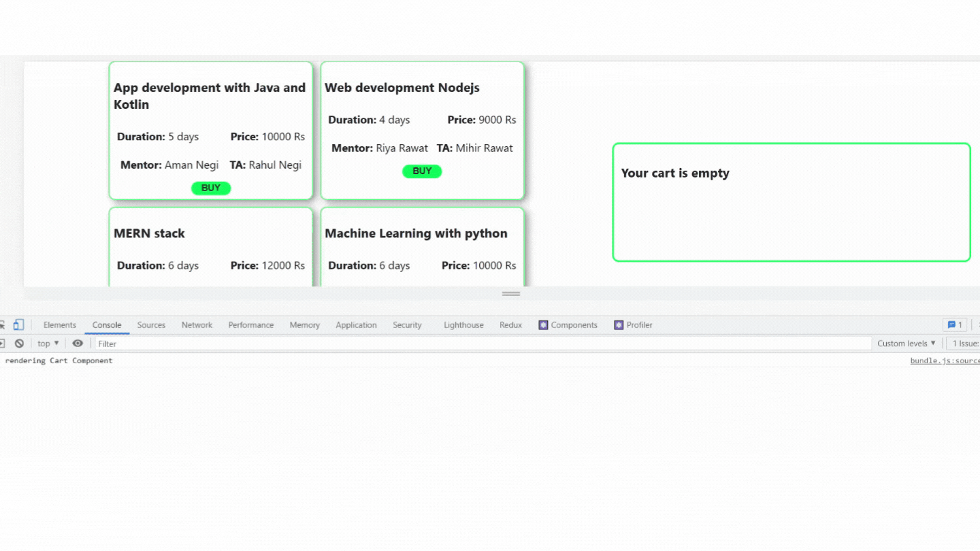Create a live expression with the eye icon
This screenshot has height=551, width=980.
(x=78, y=344)
